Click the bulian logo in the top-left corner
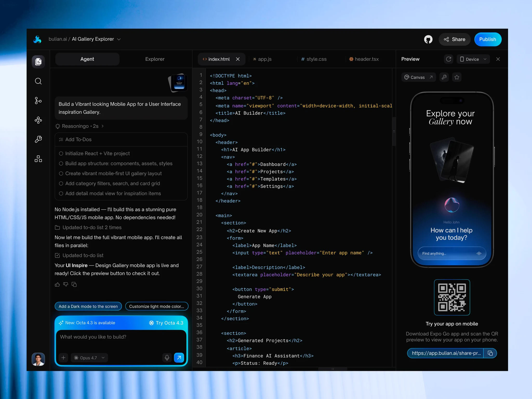This screenshot has height=399, width=532. 37,39
